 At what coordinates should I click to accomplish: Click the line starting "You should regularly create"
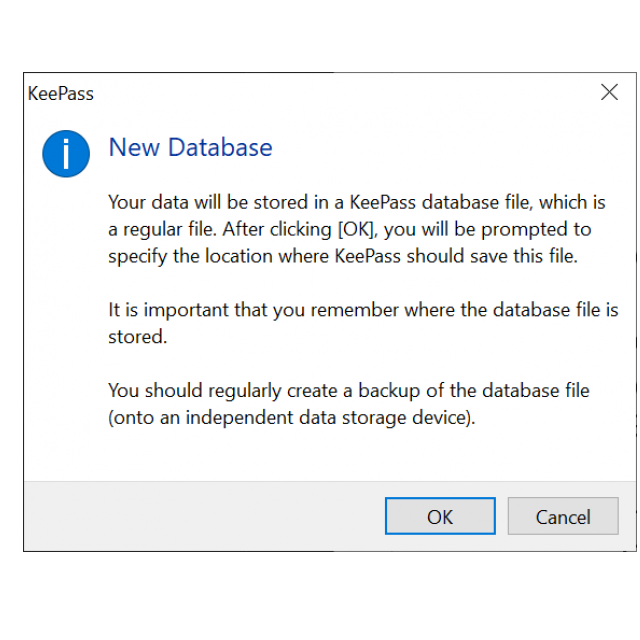coord(349,391)
